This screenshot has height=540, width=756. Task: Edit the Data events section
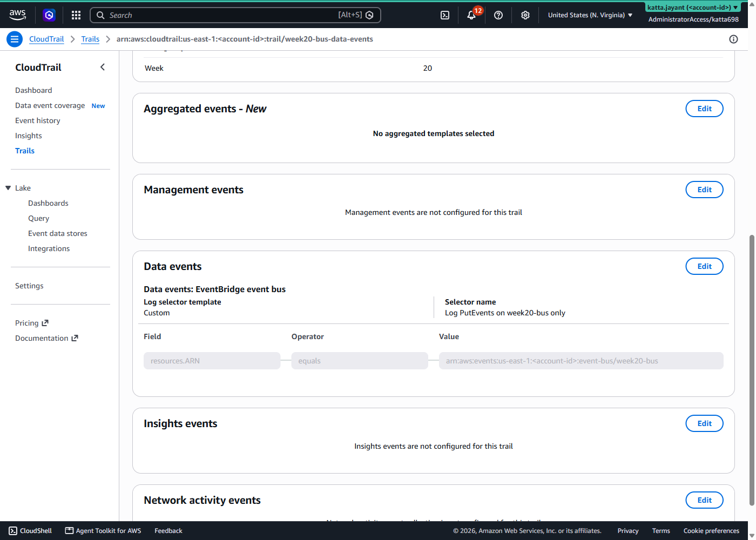(x=704, y=266)
